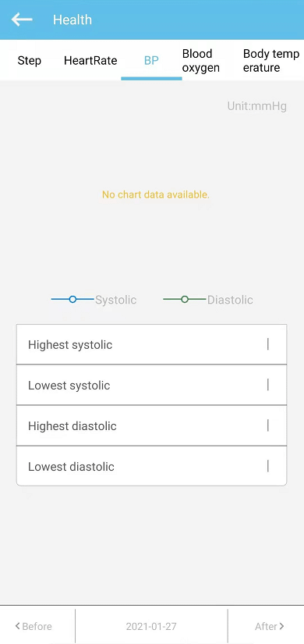Select the BP tab
304x644 pixels.
(x=151, y=61)
